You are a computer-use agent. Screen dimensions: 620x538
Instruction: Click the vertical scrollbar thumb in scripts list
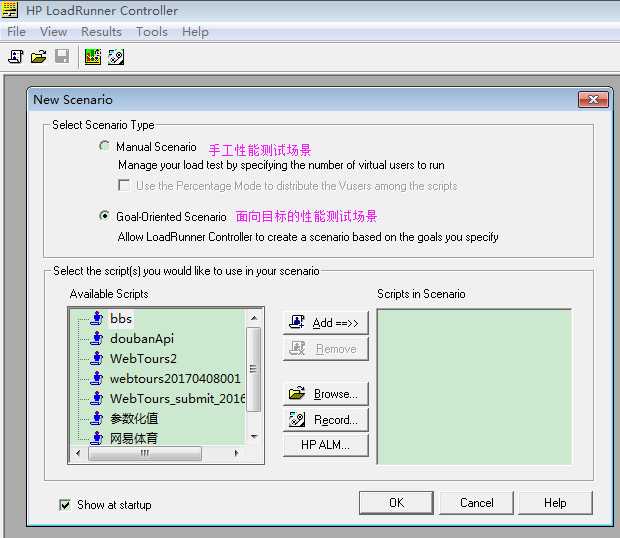click(253, 369)
